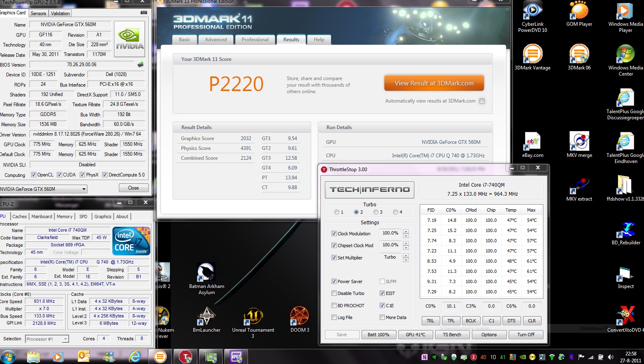Toggle the Chipset Clock Mod checkbox
This screenshot has height=364, width=644.
pos(334,246)
